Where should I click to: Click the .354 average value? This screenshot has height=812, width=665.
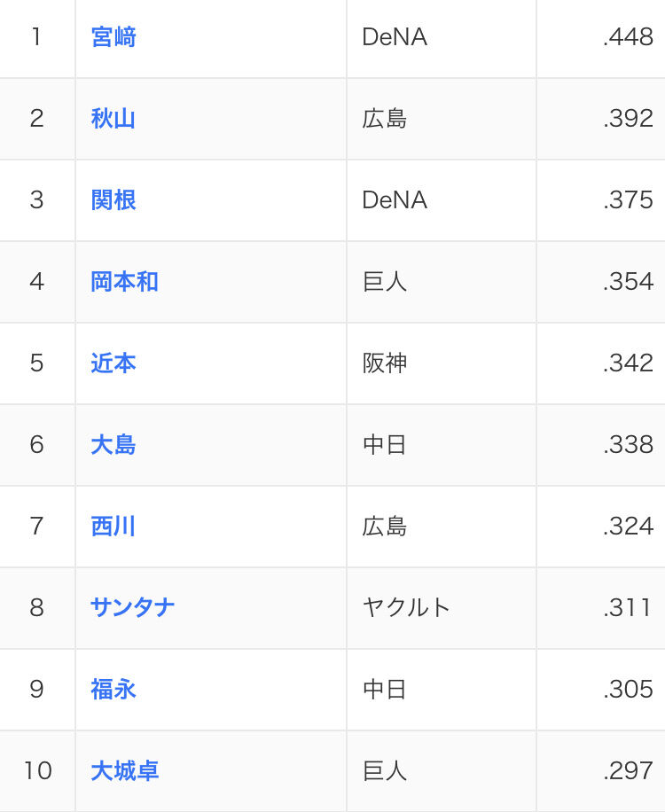(628, 282)
